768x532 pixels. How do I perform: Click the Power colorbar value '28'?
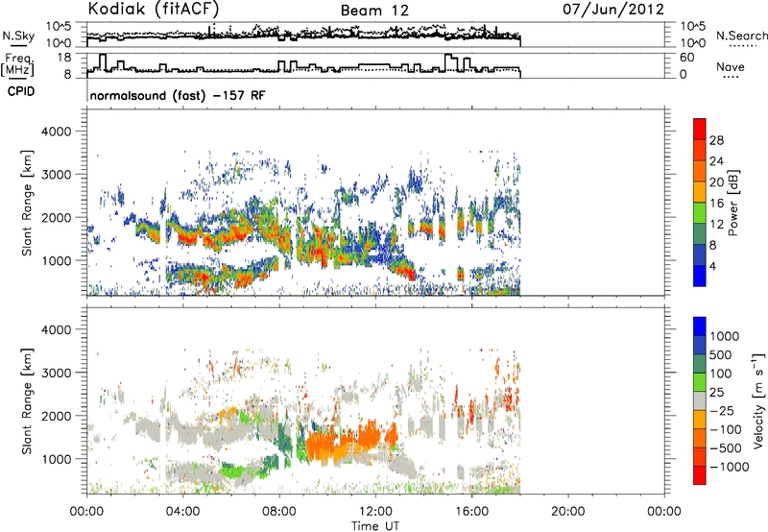click(716, 140)
